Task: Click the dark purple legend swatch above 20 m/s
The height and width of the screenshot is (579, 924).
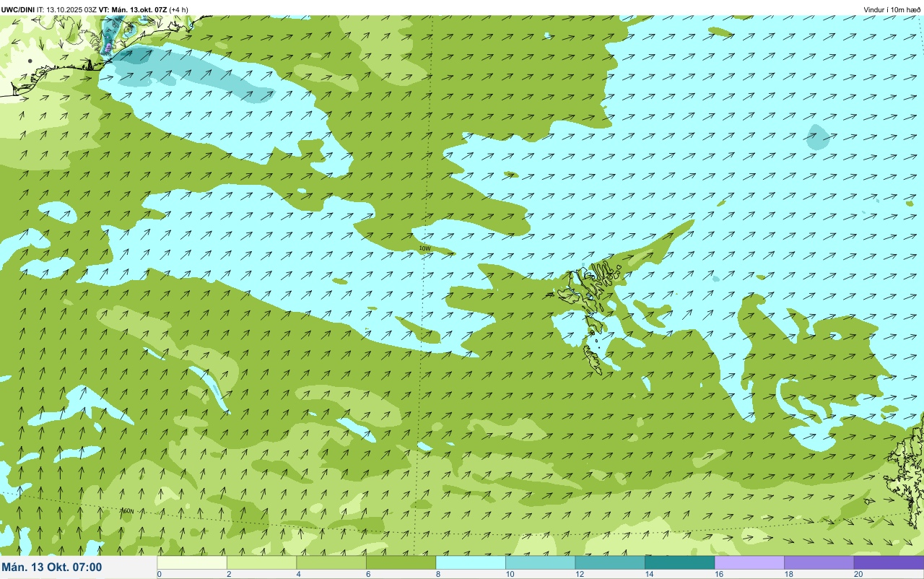Action: point(889,562)
